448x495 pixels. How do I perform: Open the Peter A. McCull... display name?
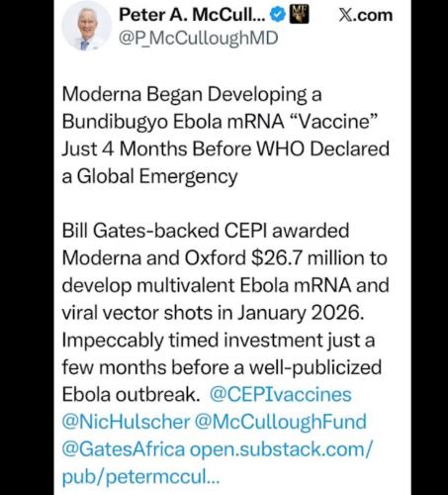(x=192, y=15)
